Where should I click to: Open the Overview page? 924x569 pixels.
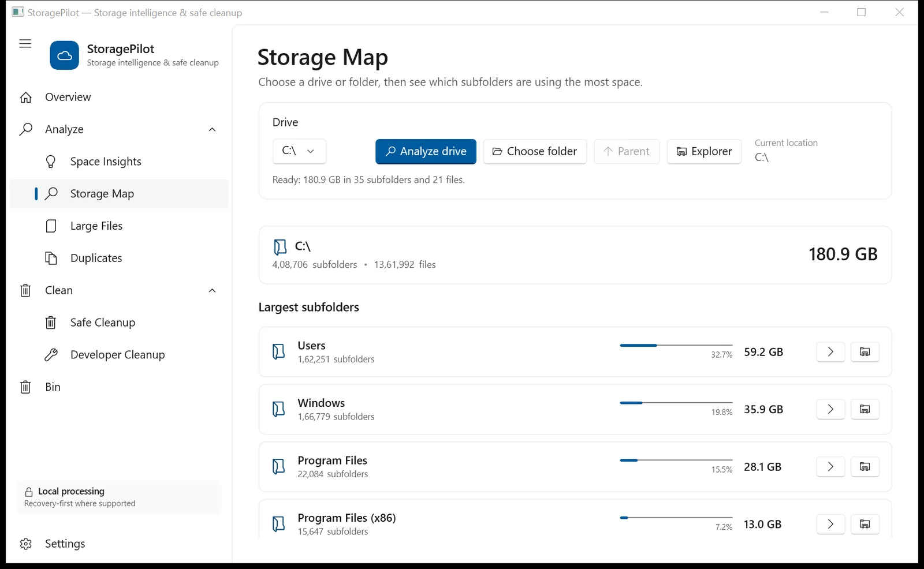point(119,97)
